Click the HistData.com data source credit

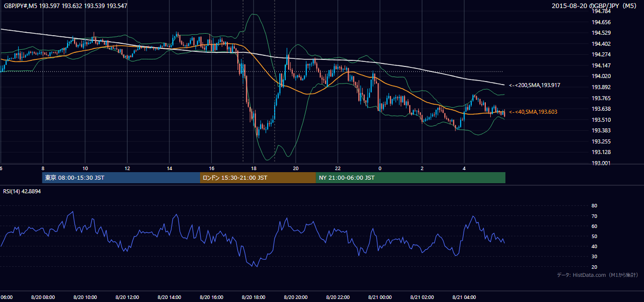point(597,275)
